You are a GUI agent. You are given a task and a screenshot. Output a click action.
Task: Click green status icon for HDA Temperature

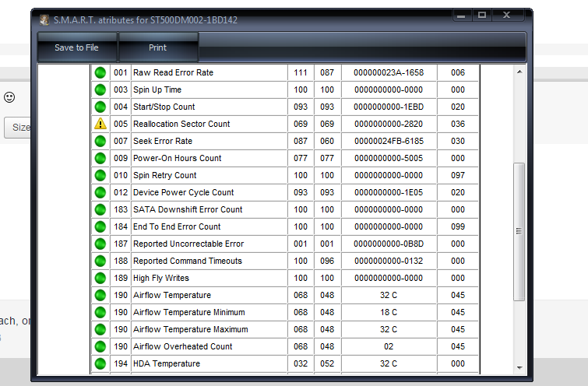pyautogui.click(x=100, y=363)
